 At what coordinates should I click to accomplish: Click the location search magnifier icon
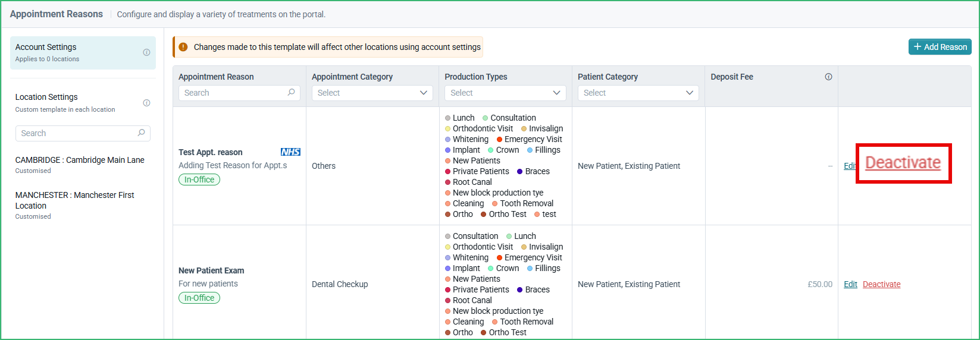pyautogui.click(x=141, y=133)
